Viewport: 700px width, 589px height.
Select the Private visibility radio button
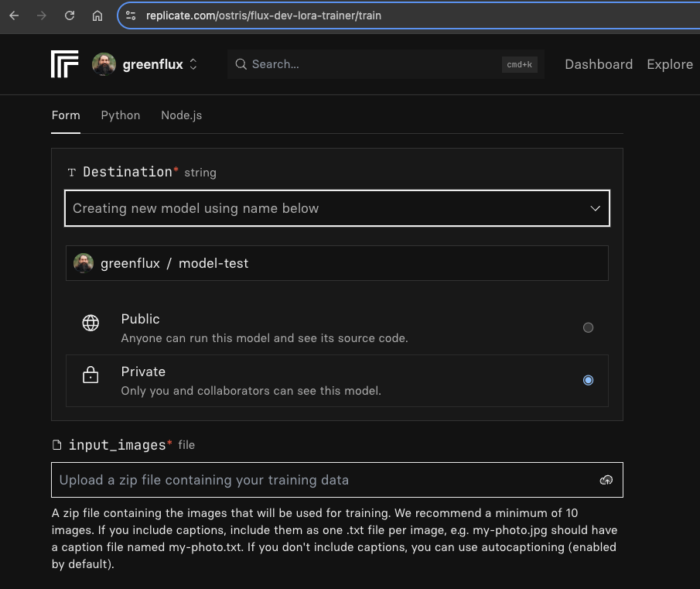pos(588,380)
